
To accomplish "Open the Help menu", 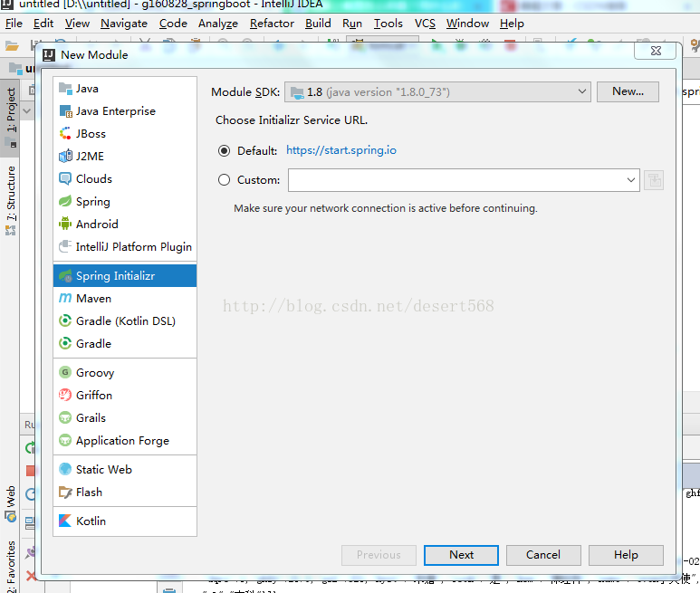I will [512, 24].
